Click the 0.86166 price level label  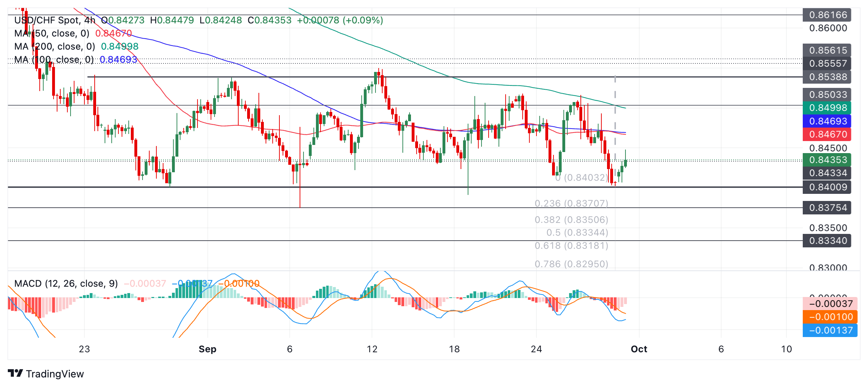tap(828, 15)
